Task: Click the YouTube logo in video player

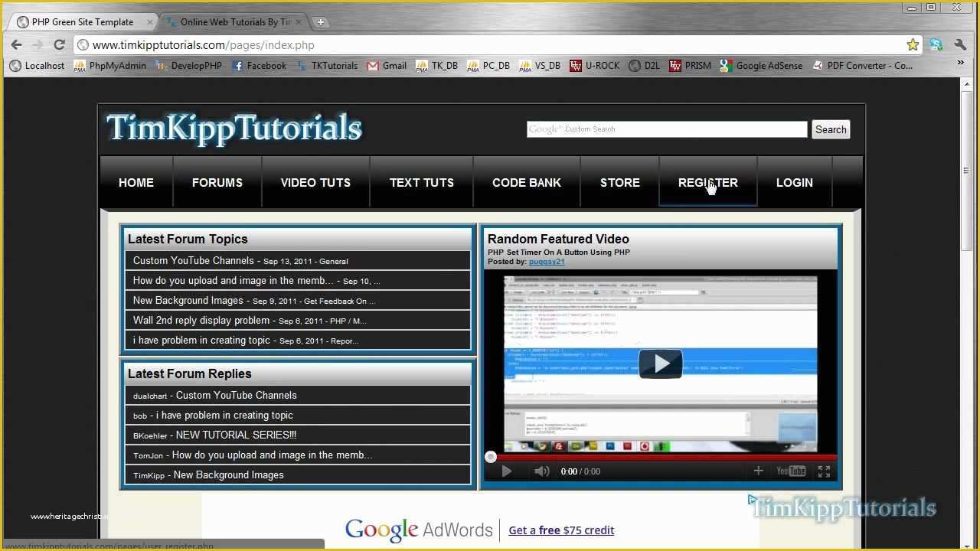Action: click(x=791, y=471)
